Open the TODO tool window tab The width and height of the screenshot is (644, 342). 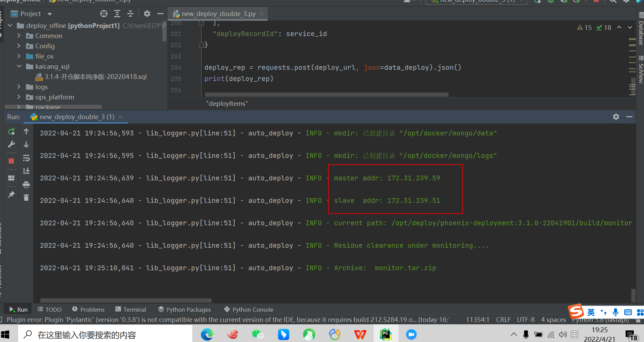click(50, 309)
